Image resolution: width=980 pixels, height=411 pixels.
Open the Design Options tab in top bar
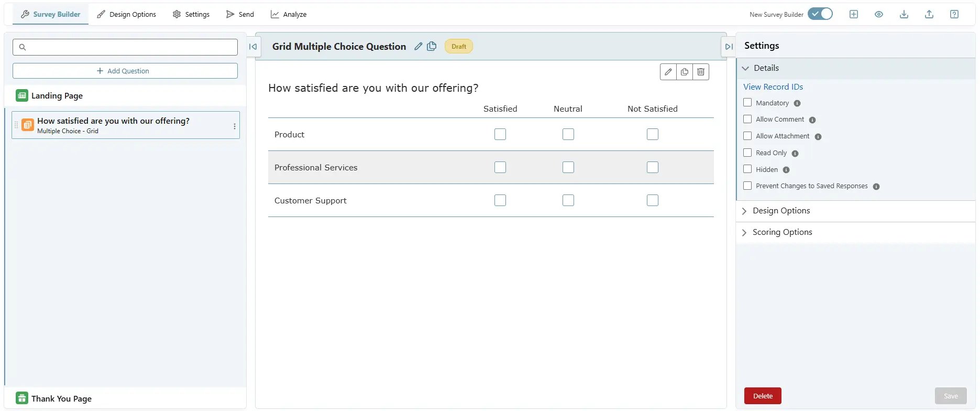click(126, 14)
